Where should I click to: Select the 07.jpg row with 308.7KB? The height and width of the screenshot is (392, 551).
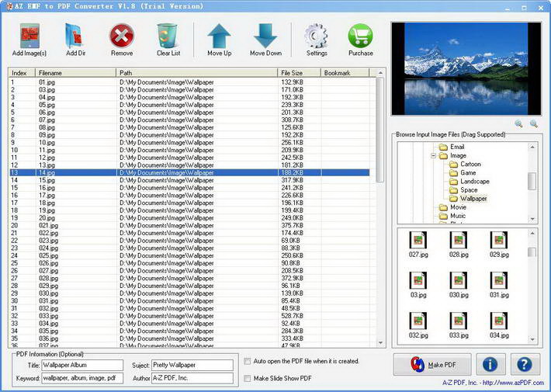point(189,120)
